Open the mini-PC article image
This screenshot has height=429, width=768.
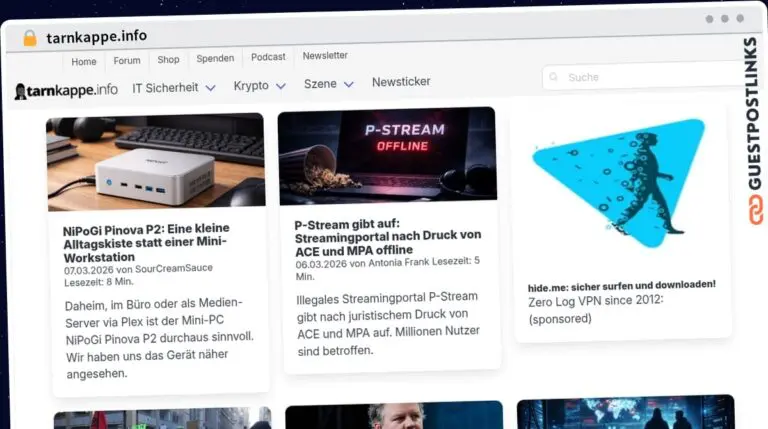[x=156, y=162]
